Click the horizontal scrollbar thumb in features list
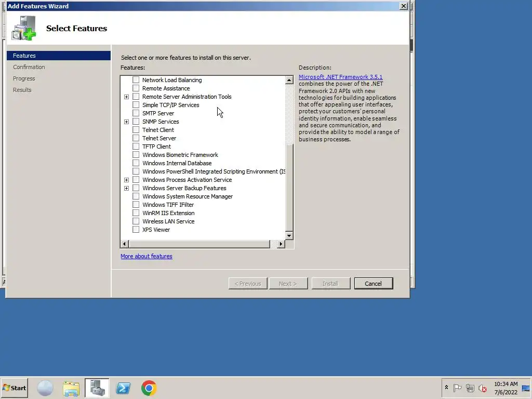532x399 pixels. click(199, 244)
